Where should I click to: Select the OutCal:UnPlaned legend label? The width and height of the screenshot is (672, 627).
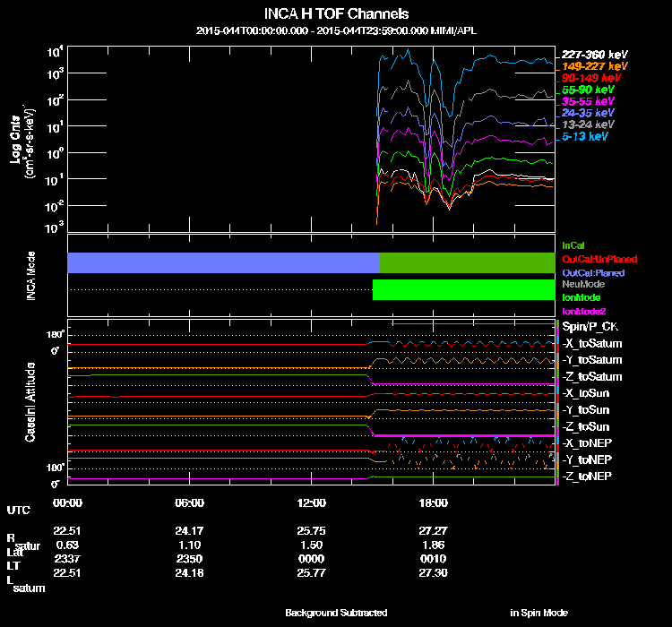coord(599,259)
